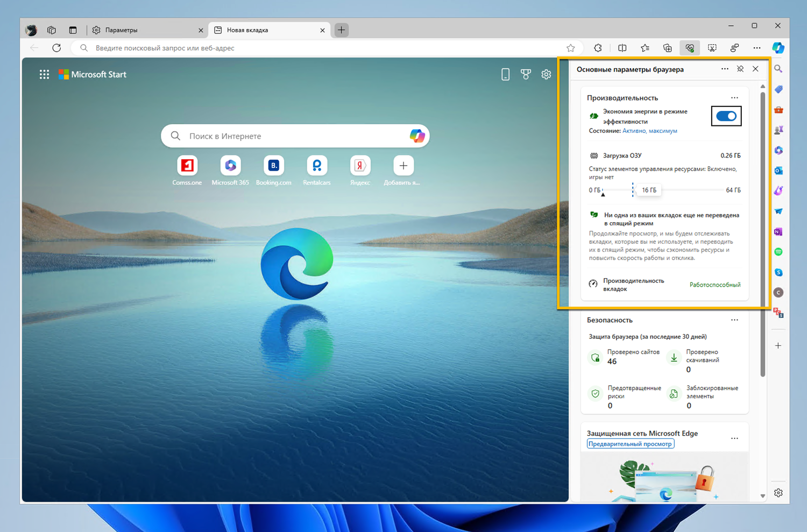Viewport: 807px width, 532px height.
Task: Click the Предварительный просмотр badge
Action: [x=630, y=444]
